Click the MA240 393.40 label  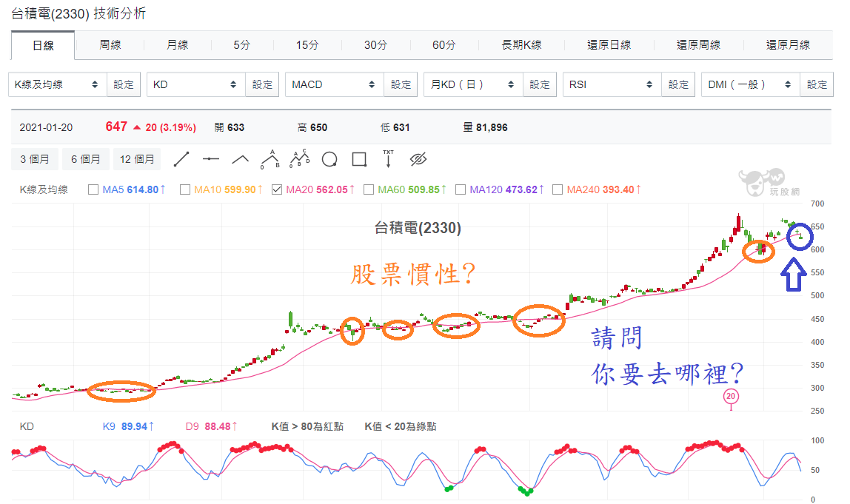point(604,189)
